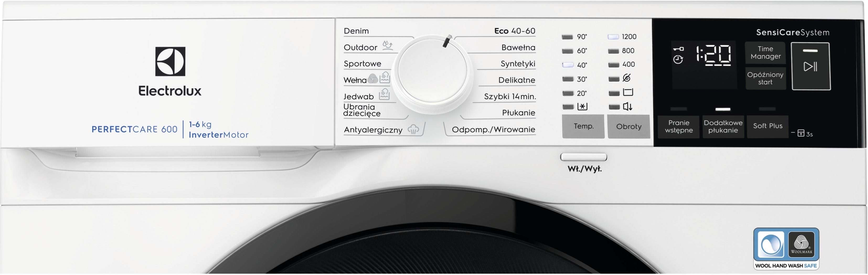The image size is (868, 275).
Task: Open the Time Manager setting
Action: click(765, 53)
